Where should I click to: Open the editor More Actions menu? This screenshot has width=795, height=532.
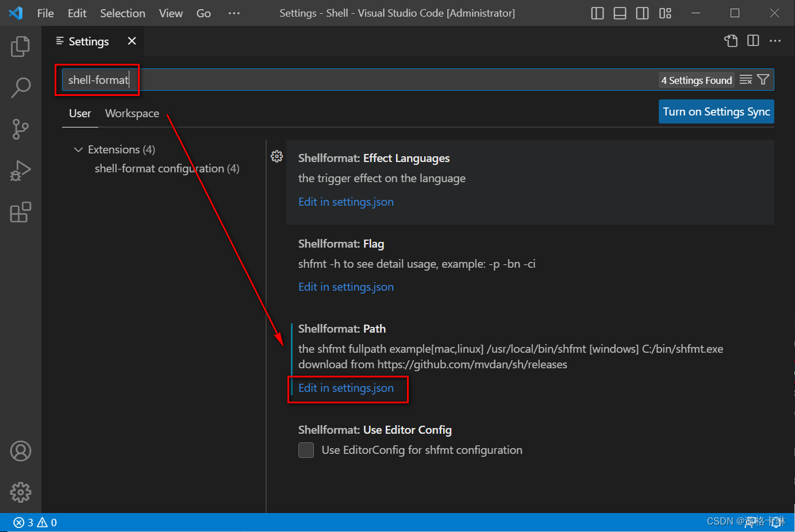point(775,41)
